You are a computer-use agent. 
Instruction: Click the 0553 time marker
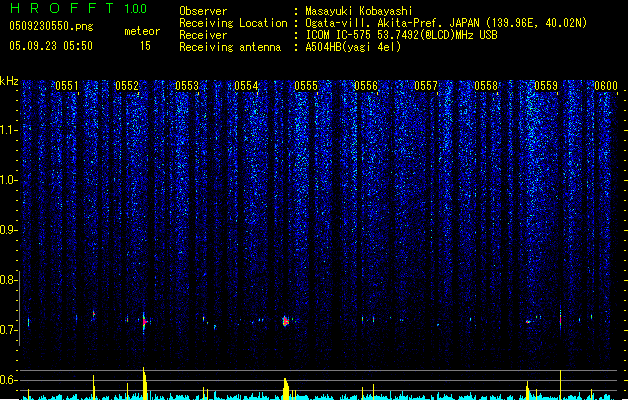[187, 86]
